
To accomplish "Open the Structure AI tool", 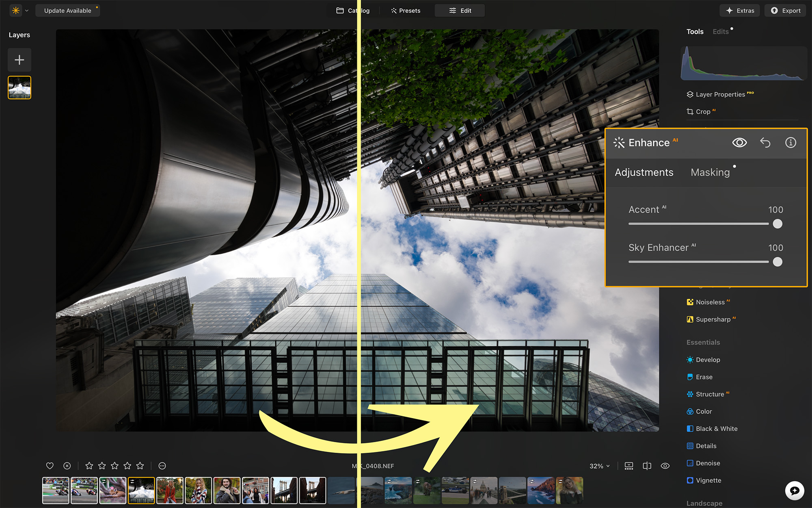I will tap(709, 394).
